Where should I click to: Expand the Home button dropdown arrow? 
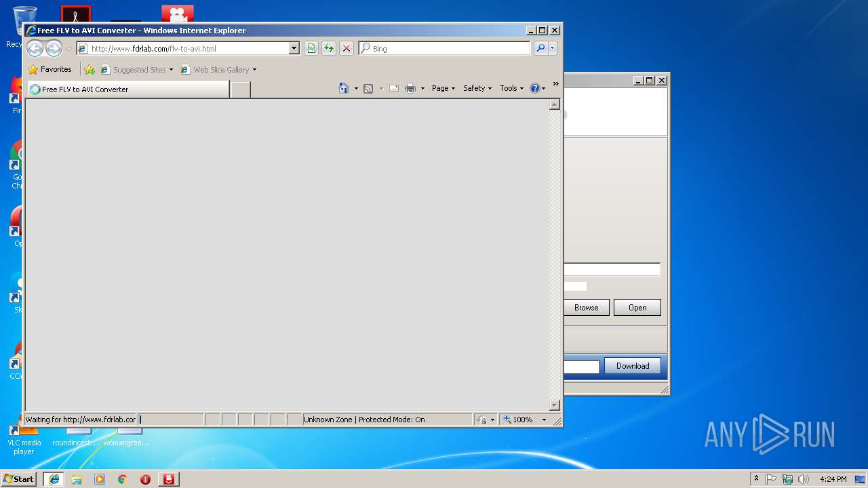pos(356,88)
